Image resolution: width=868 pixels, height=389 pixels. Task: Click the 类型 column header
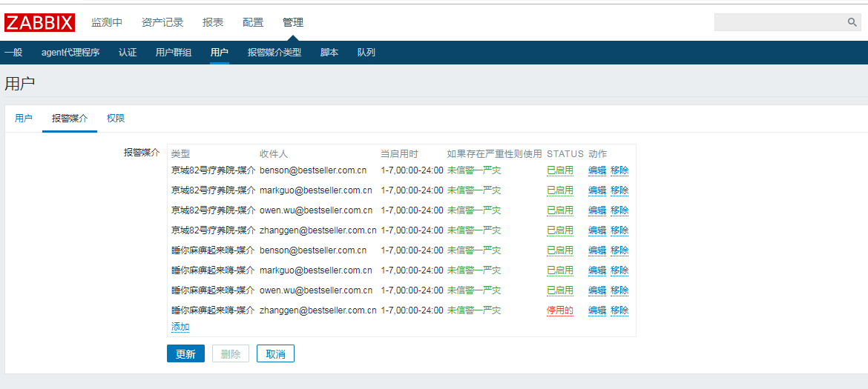(180, 153)
